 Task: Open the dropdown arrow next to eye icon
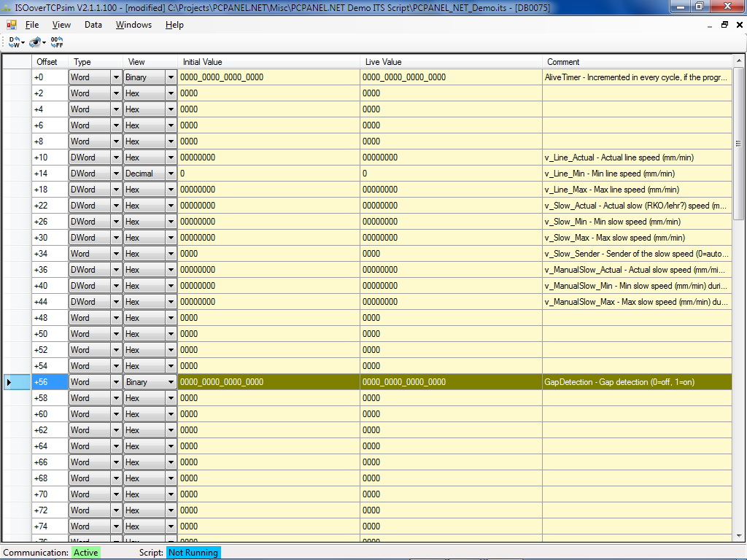[44, 43]
